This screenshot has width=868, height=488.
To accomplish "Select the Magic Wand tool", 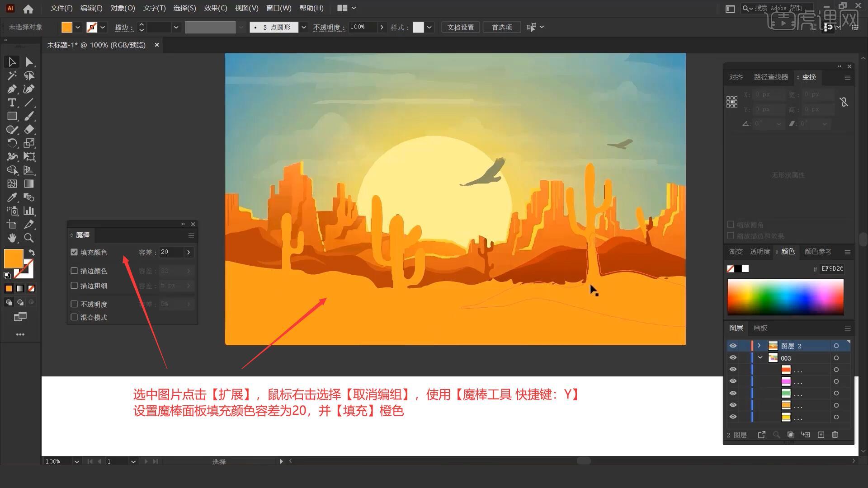I will pos(12,75).
